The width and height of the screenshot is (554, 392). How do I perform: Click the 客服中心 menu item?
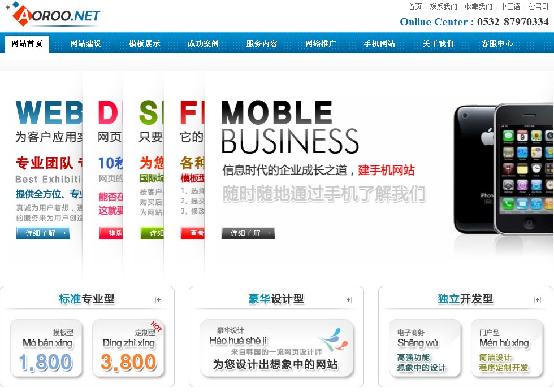click(497, 43)
